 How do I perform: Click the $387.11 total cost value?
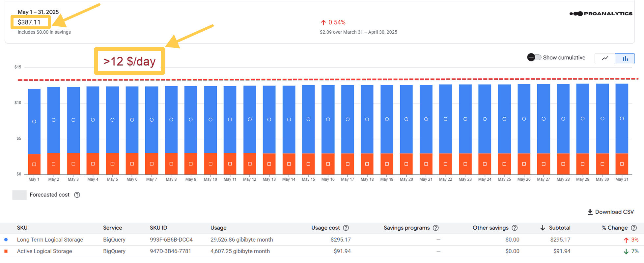pyautogui.click(x=29, y=22)
